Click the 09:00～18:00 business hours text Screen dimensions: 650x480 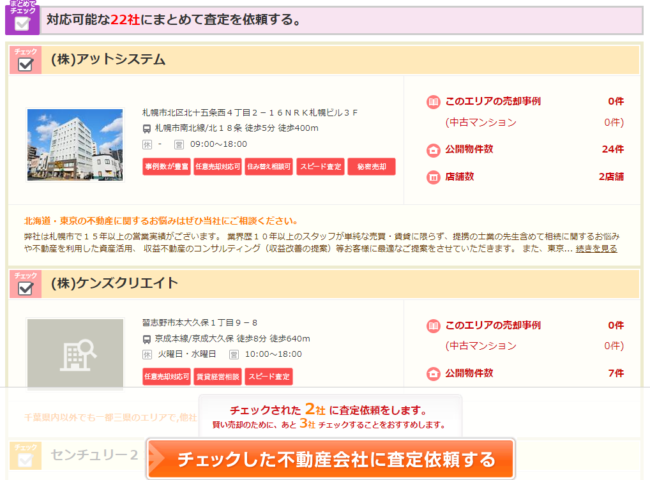218,144
